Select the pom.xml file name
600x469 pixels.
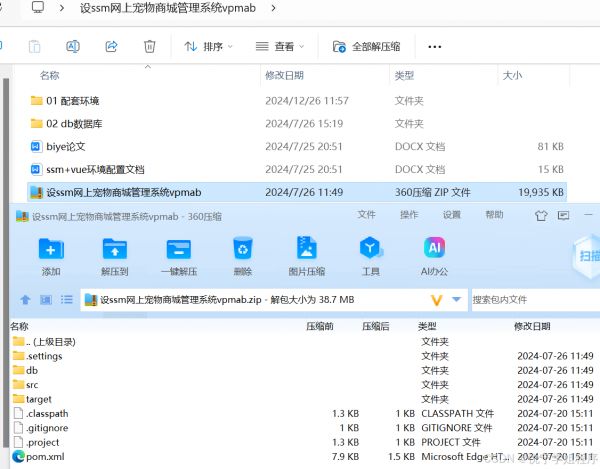click(45, 456)
